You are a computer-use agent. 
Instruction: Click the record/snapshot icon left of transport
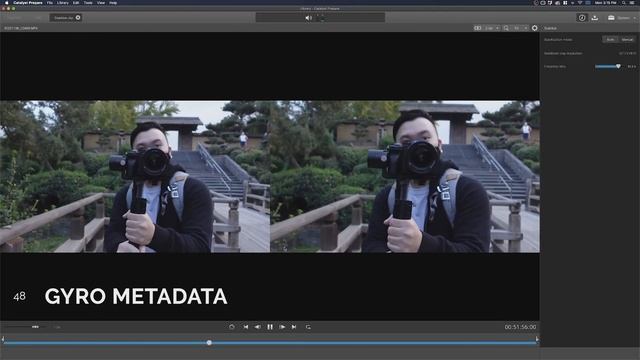click(232, 327)
